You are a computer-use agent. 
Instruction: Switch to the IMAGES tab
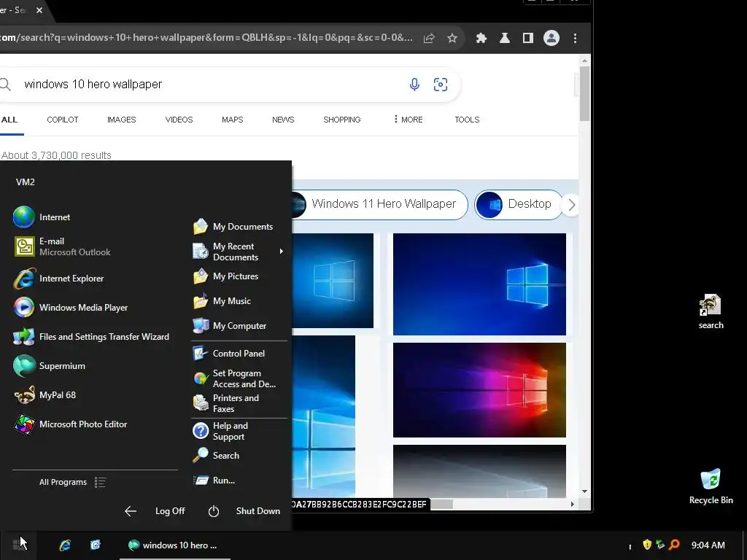122,120
